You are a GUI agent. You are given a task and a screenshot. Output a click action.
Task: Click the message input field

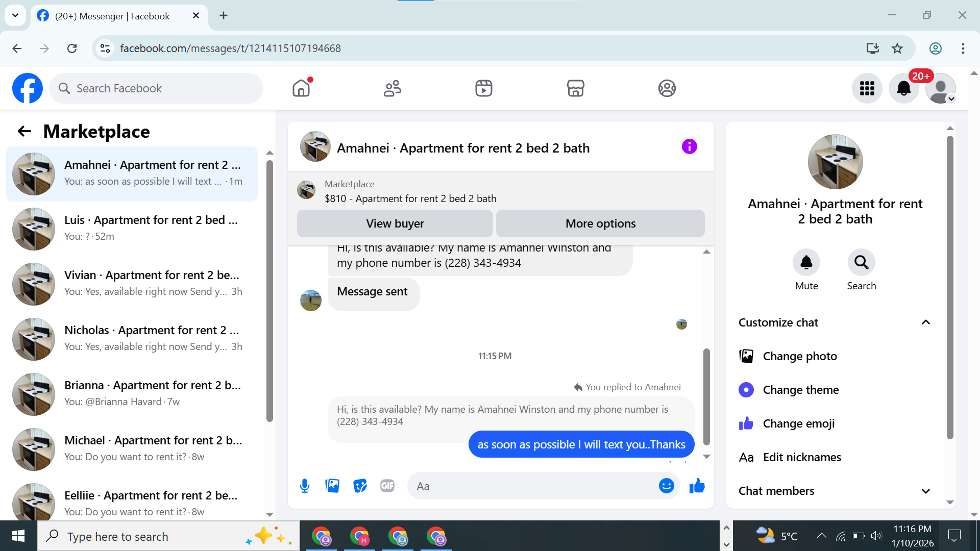pos(531,486)
